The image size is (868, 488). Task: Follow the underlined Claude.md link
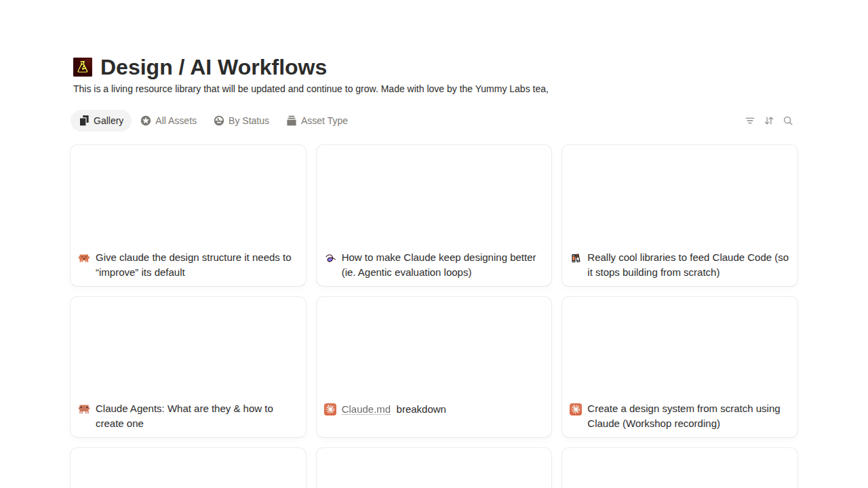[x=366, y=409]
